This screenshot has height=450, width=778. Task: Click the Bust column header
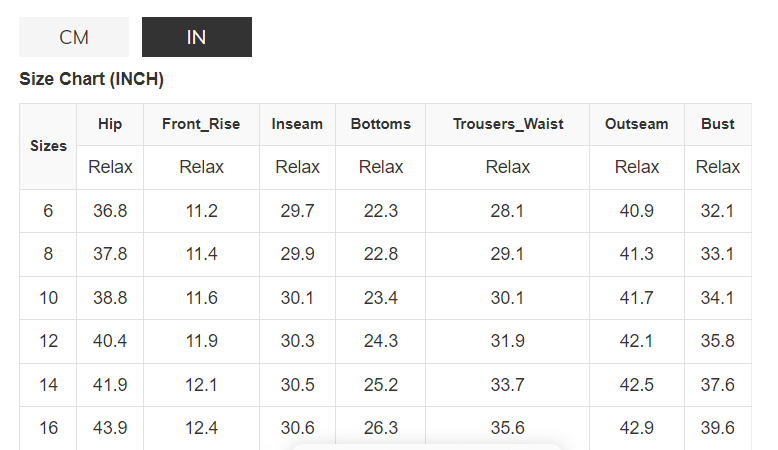pos(717,124)
